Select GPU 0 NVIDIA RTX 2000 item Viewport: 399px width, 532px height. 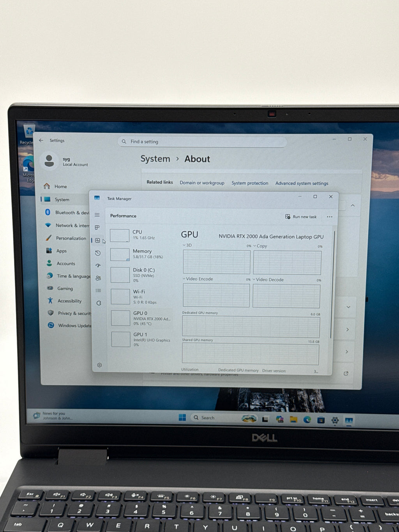tap(142, 318)
